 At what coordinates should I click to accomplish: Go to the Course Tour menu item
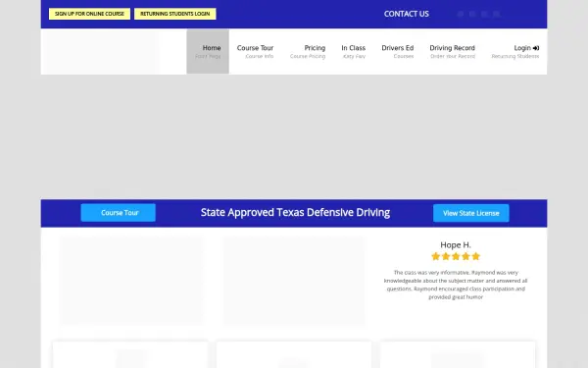[x=255, y=51]
